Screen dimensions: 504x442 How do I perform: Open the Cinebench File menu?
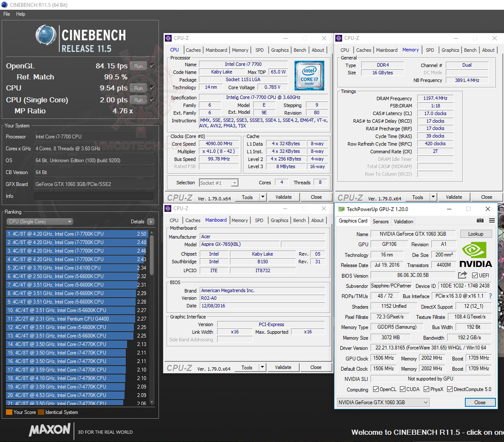(7, 14)
